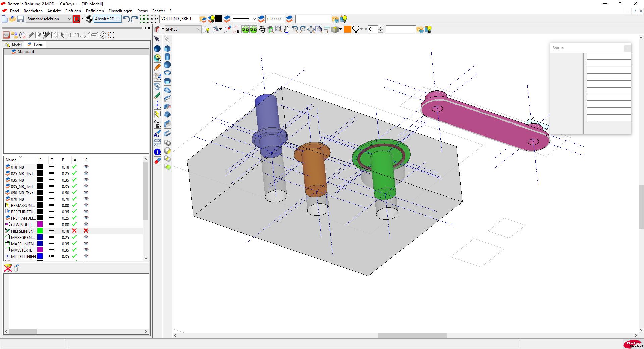The image size is (644, 349).
Task: Select the zoom window magnifier tool
Action: coord(278,30)
